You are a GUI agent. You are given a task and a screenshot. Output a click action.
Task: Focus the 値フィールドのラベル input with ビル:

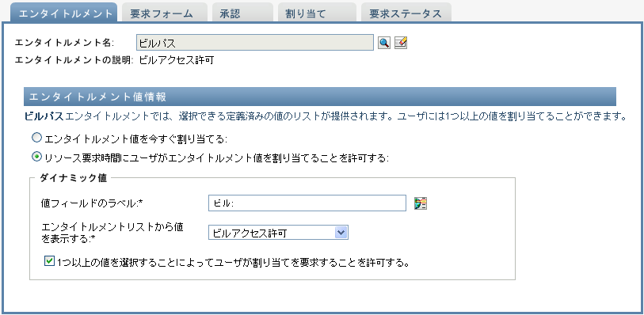[x=307, y=203]
